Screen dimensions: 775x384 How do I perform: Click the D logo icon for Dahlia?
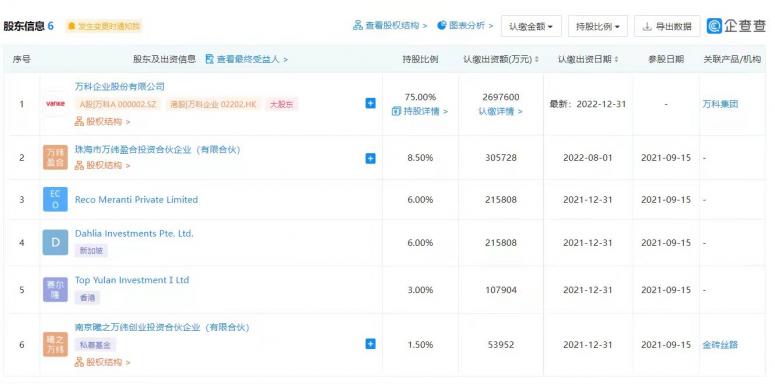point(55,242)
